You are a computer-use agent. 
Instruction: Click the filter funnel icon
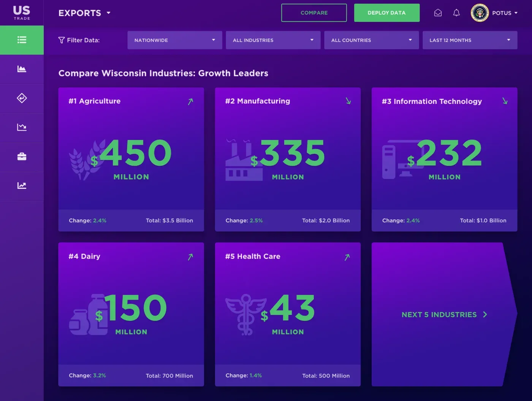tap(61, 40)
